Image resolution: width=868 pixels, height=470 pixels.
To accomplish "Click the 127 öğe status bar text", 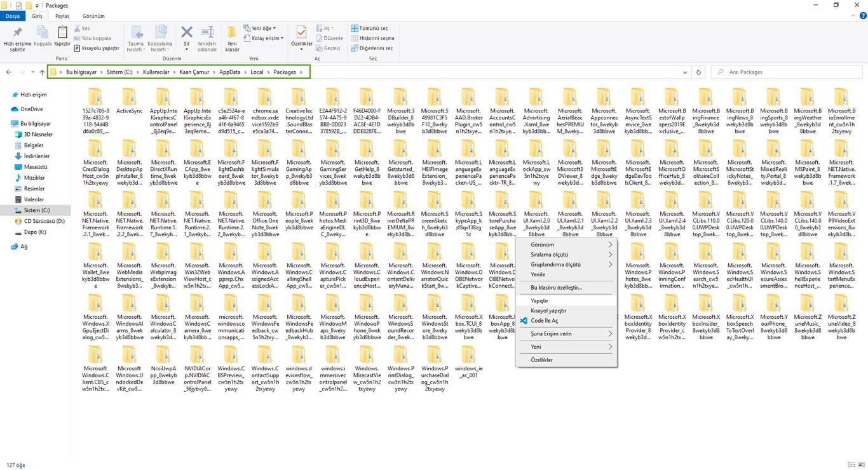I will [16, 465].
